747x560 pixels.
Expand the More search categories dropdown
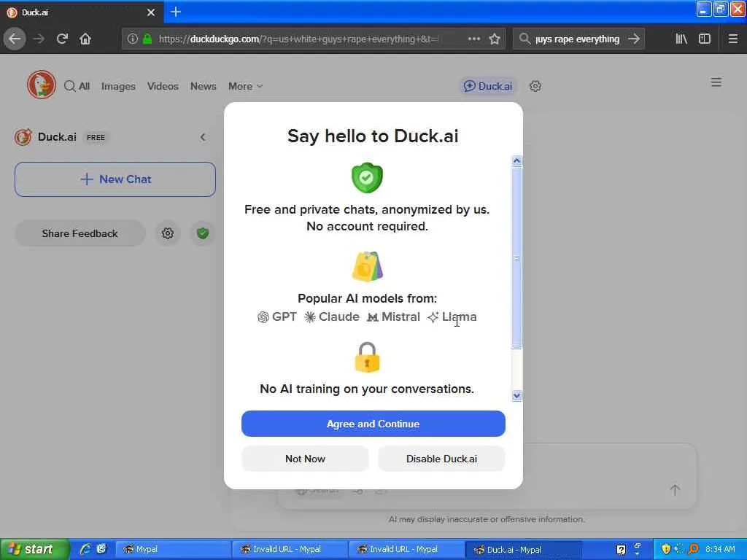tap(245, 86)
